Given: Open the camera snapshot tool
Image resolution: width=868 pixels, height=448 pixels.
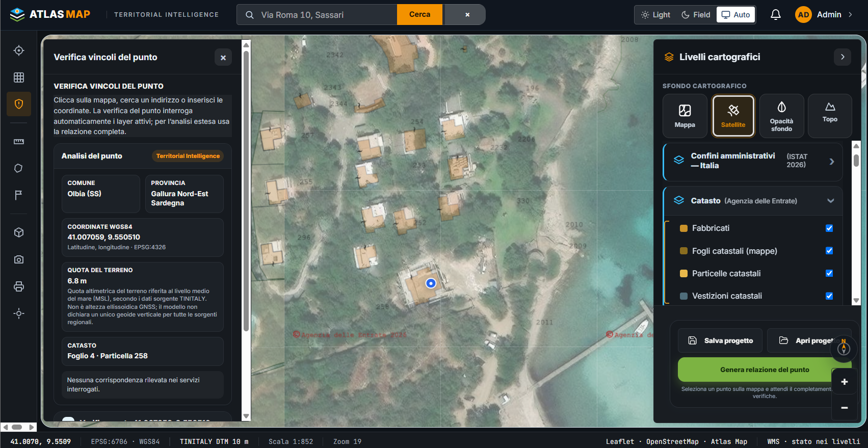Looking at the screenshot, I should [19, 259].
